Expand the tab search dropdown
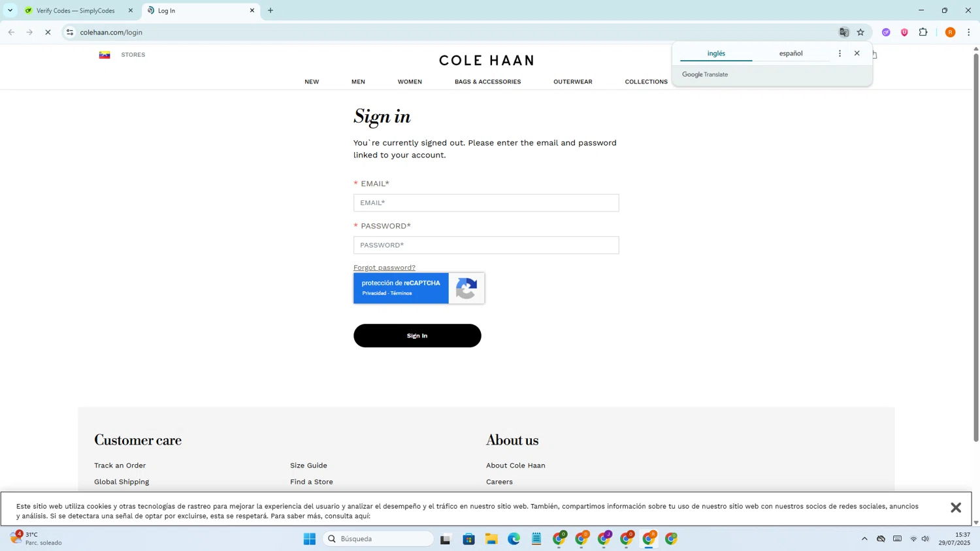The height and width of the screenshot is (551, 980). (10, 10)
